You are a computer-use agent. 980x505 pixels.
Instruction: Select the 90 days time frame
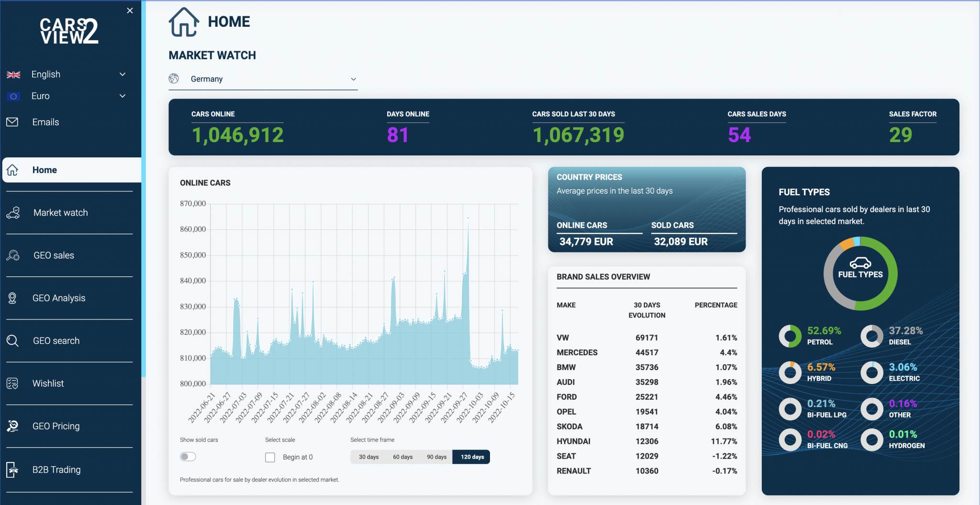436,457
